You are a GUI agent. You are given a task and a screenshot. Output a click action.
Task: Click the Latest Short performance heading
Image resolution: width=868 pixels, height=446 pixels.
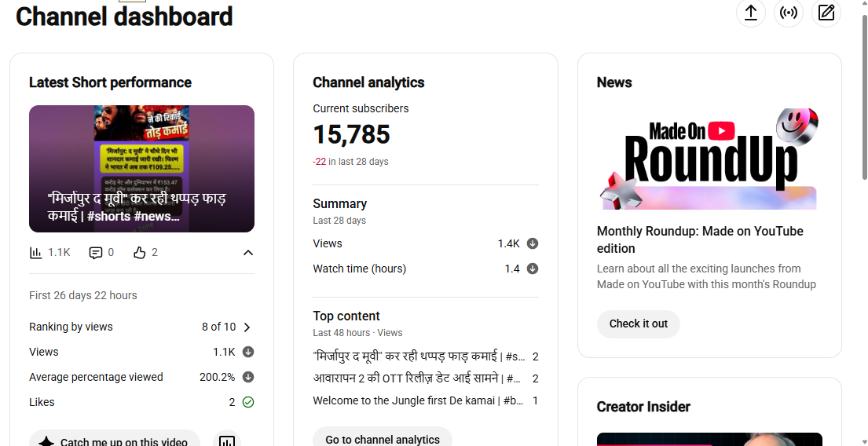click(x=110, y=82)
